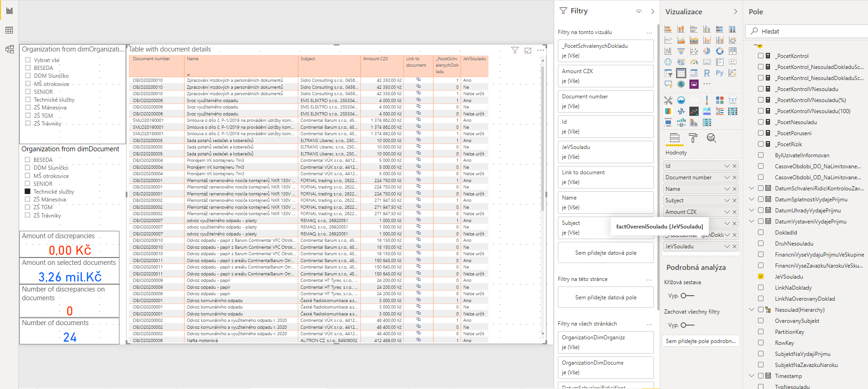
Task: Open dropdown for Id value field
Action: pyautogui.click(x=727, y=166)
